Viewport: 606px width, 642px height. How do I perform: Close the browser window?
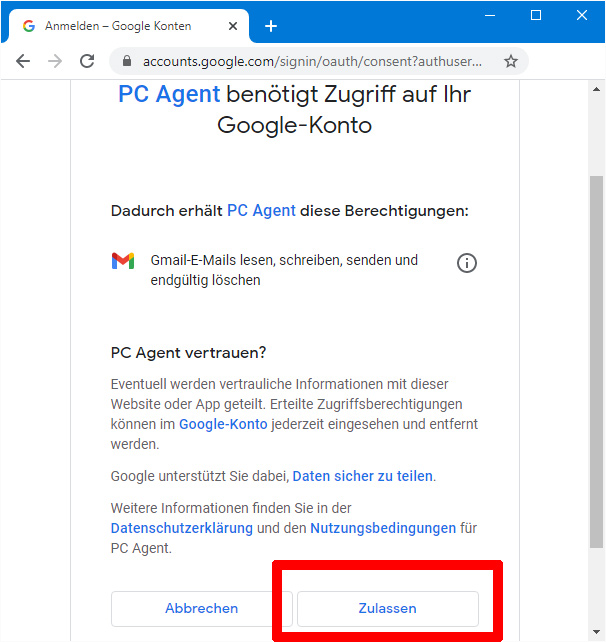point(581,16)
